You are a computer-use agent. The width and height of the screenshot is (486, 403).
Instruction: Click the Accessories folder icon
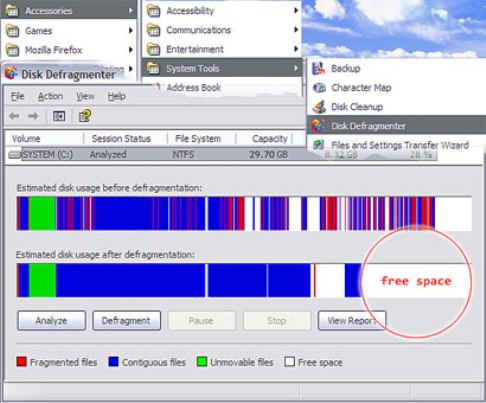click(x=12, y=11)
